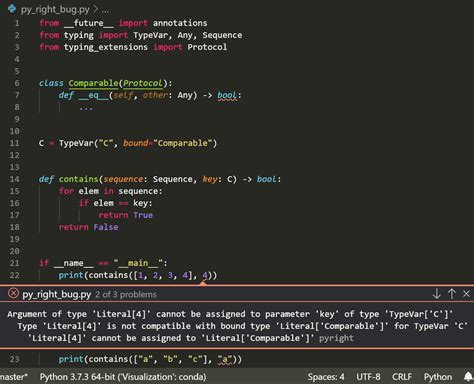Click annotations import on line 1

point(180,23)
